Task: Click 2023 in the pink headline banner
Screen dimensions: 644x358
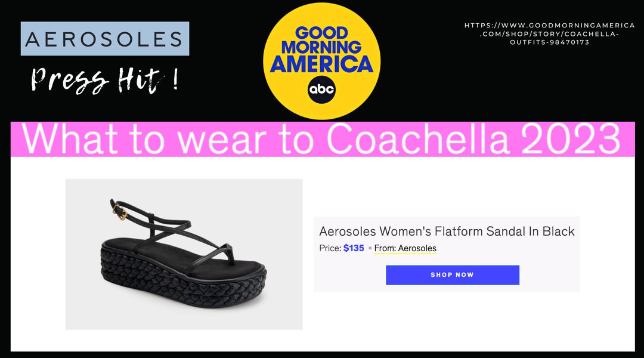Action: click(570, 139)
